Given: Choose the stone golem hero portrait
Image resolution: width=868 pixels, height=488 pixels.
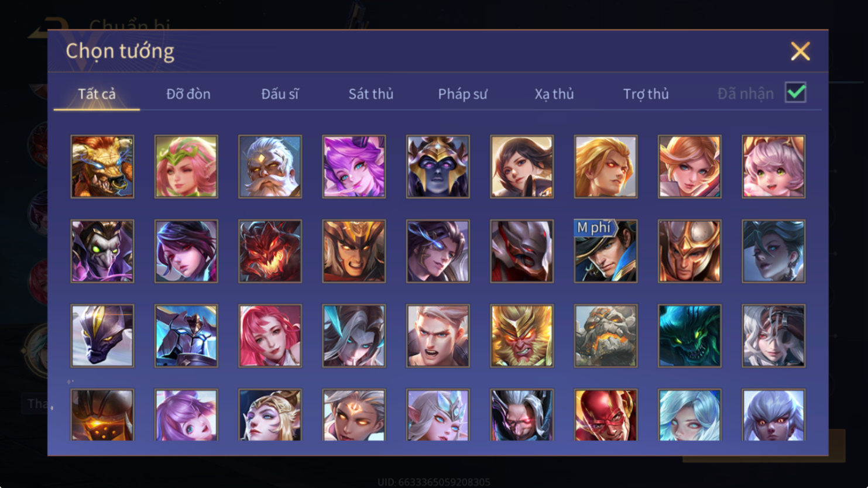Looking at the screenshot, I should point(606,336).
